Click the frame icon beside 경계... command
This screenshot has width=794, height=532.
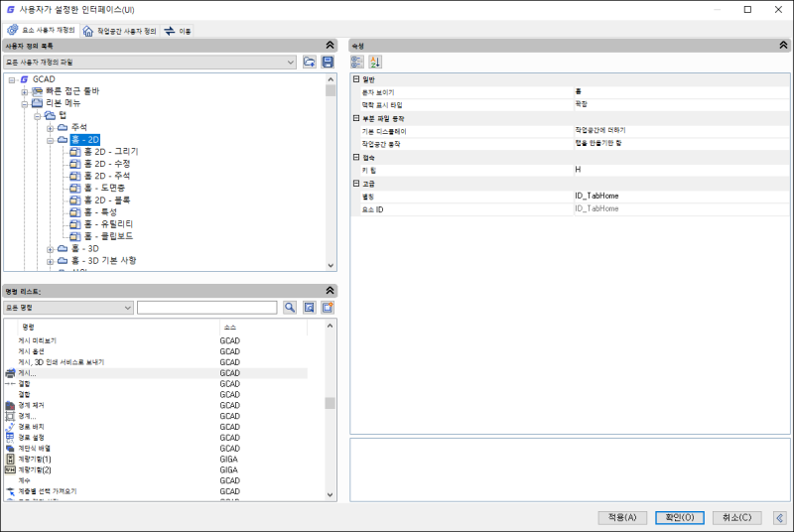10,416
